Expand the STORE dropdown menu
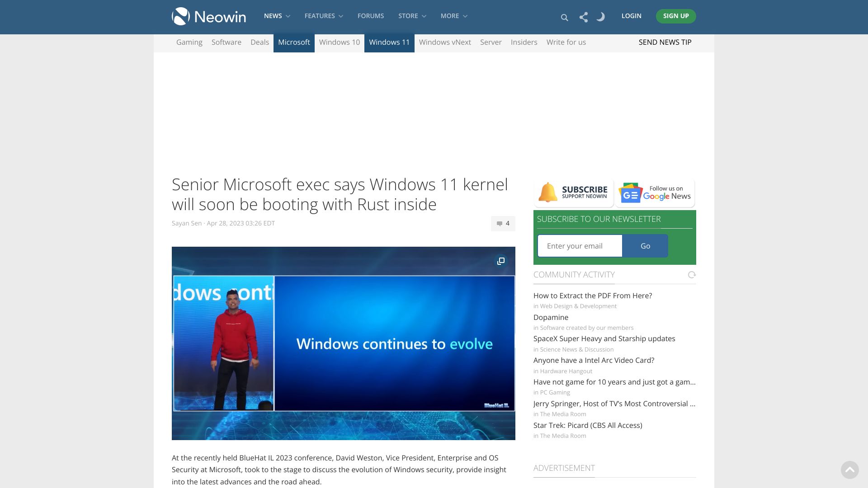This screenshot has height=488, width=868. point(412,16)
